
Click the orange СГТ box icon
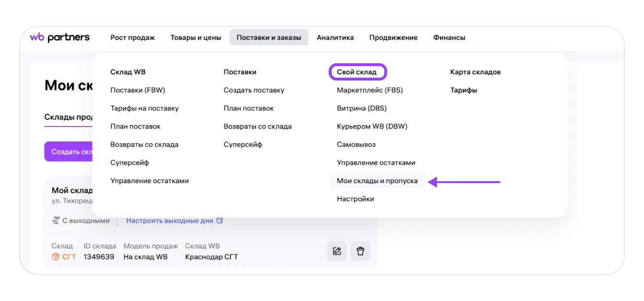click(x=56, y=257)
